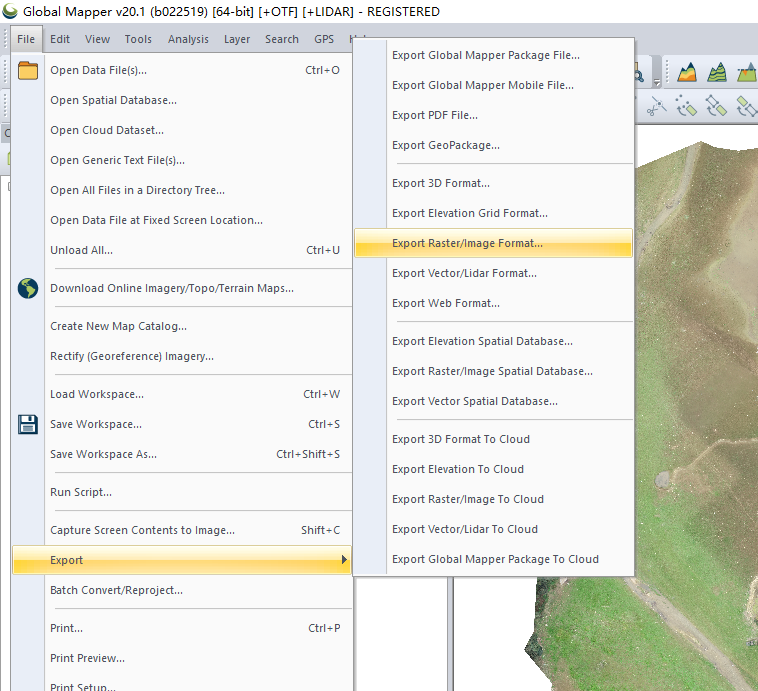Open the Layer menu
758x691 pixels.
[237, 39]
